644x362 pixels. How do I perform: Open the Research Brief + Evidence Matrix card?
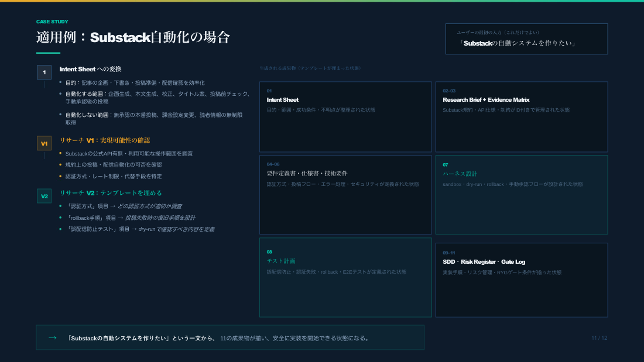522,116
